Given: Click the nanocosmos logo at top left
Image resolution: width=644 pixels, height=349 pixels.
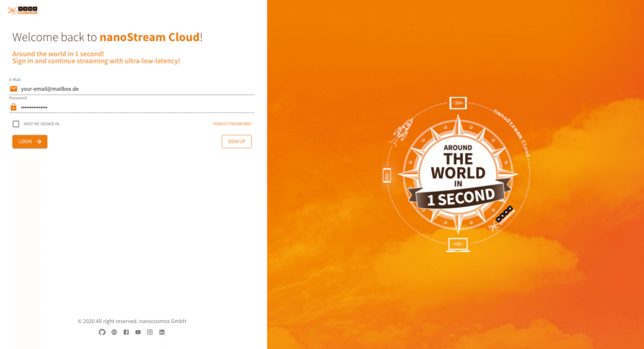Looking at the screenshot, I should point(23,11).
